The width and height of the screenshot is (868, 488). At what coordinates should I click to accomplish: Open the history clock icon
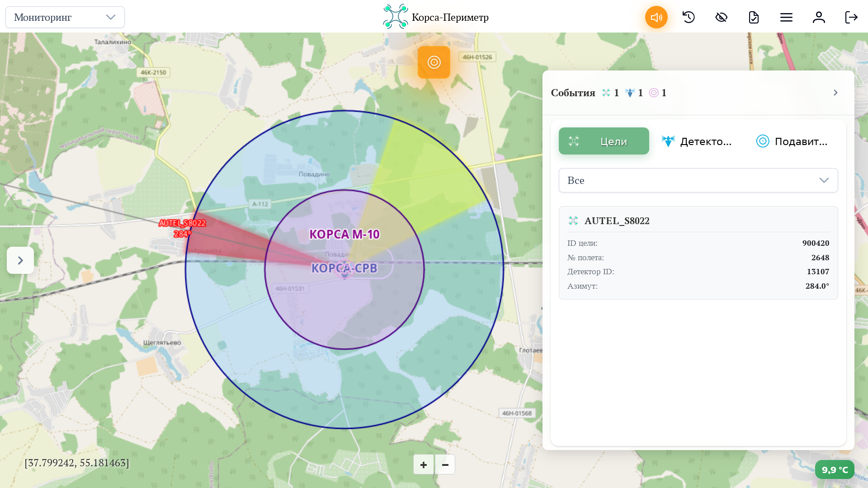pos(689,17)
